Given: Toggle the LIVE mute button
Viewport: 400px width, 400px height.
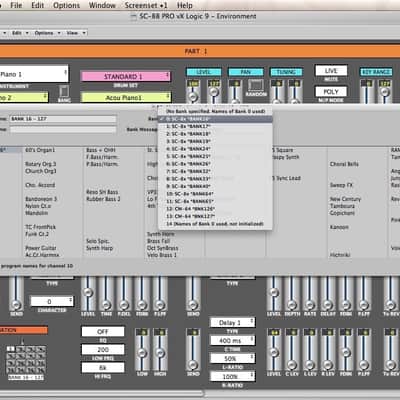Looking at the screenshot, I should click(x=331, y=71).
